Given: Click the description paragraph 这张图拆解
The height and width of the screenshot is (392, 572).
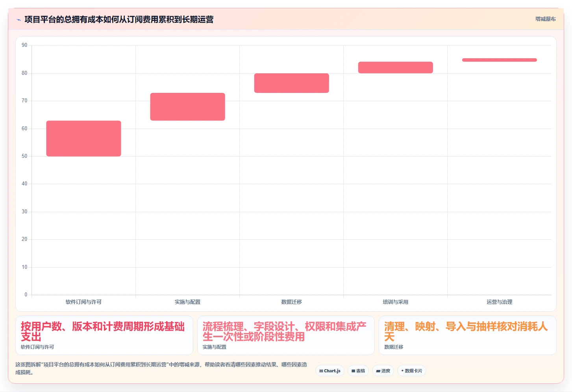Looking at the screenshot, I should click(161, 368).
